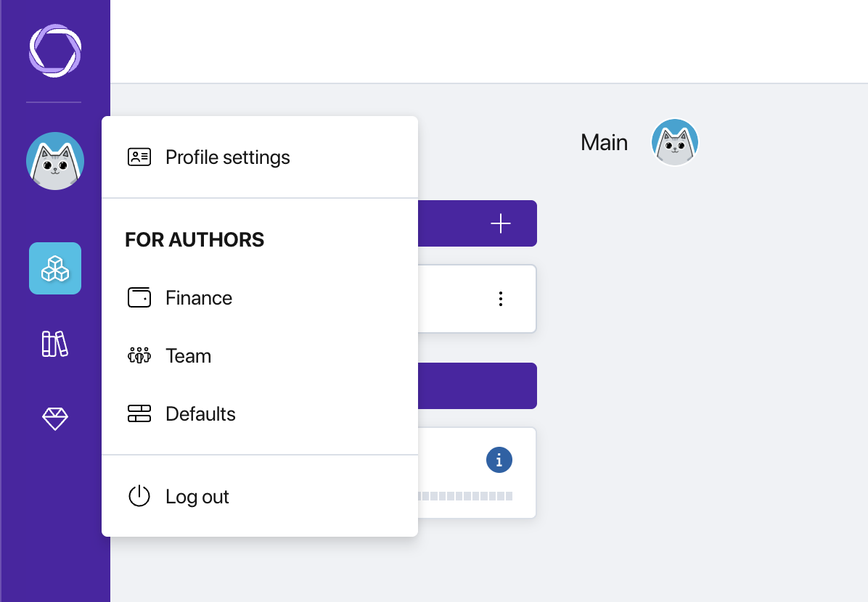
Task: Click the cat avatar in the sidebar
Action: coord(55,161)
